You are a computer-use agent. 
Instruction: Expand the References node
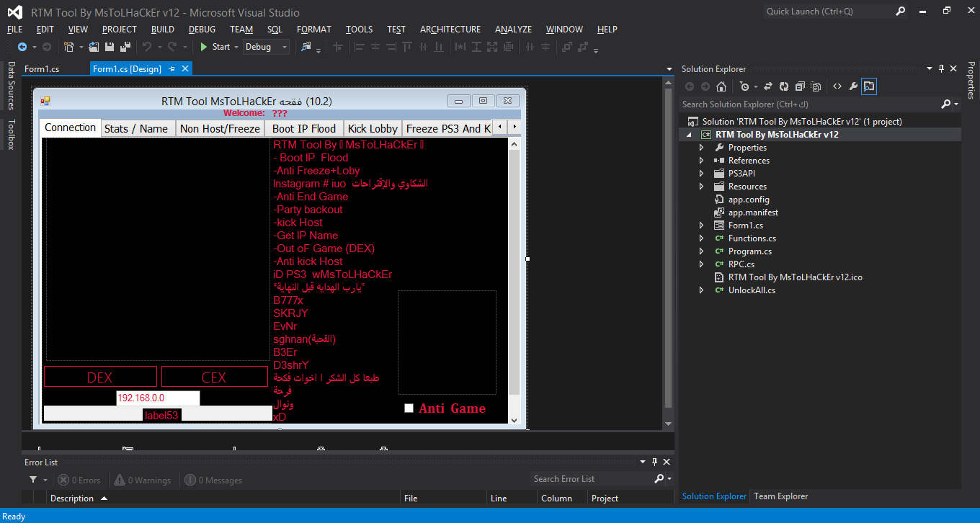coord(702,161)
